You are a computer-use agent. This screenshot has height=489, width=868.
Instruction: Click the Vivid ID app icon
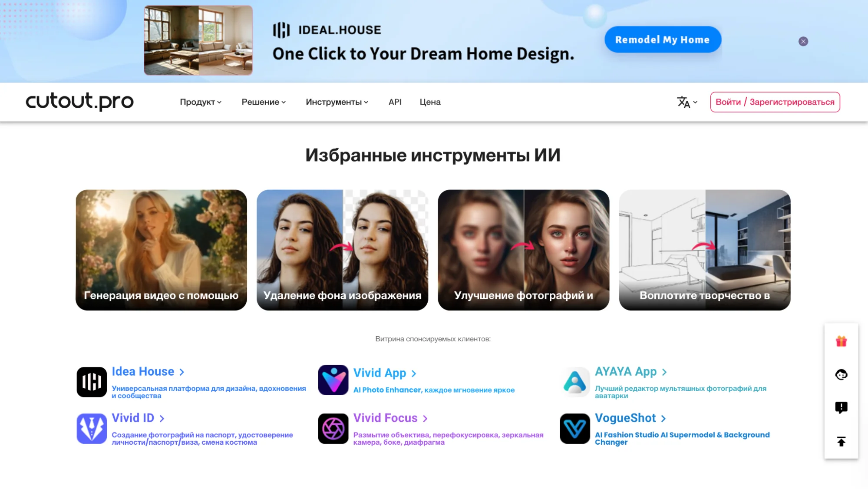(92, 429)
